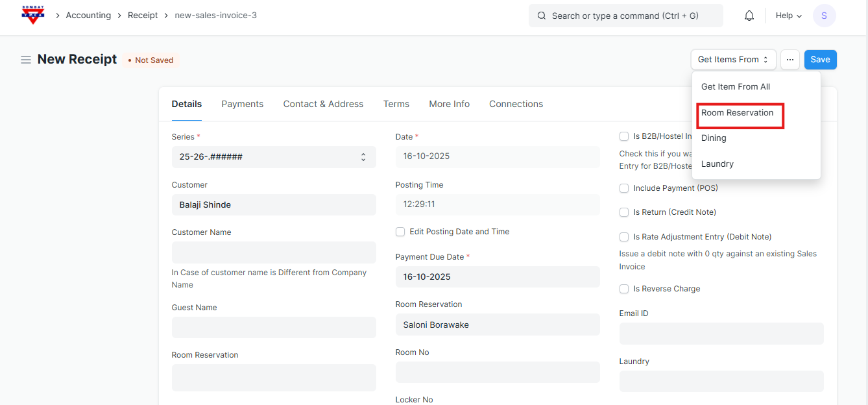This screenshot has width=868, height=405.
Task: Tick Edit Posting Date and Time
Action: 400,232
